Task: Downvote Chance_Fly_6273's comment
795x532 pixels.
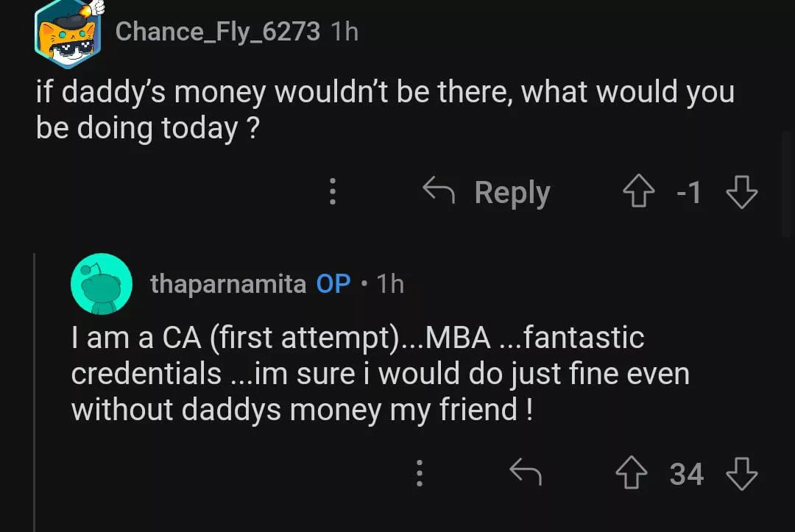Action: coord(741,193)
